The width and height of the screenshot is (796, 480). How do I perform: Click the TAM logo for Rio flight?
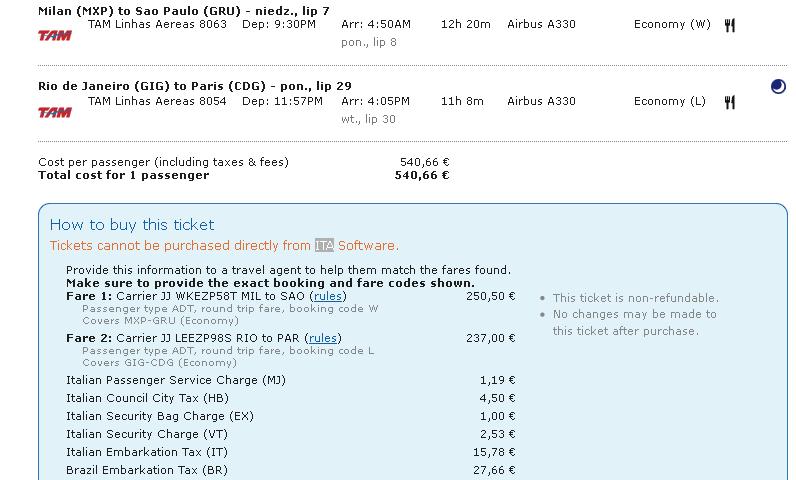point(55,112)
